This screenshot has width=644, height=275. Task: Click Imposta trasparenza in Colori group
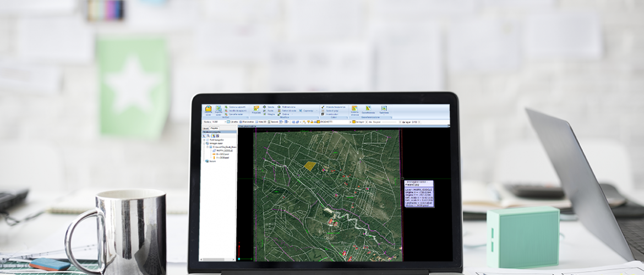point(335,107)
